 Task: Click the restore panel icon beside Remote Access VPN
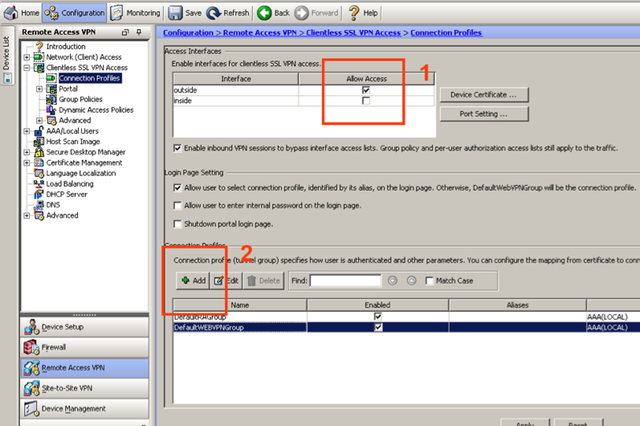click(125, 32)
